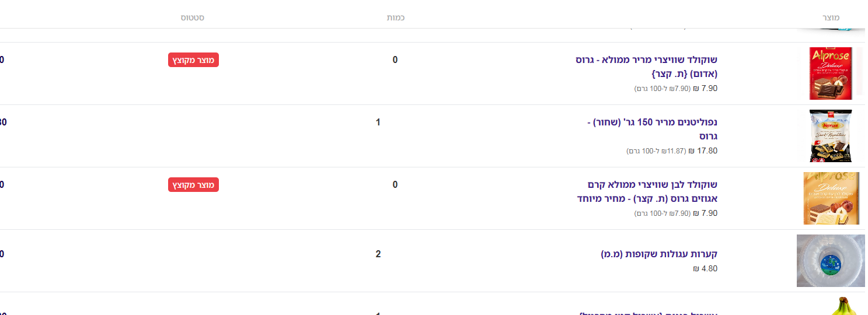Open the clear round bowls product image
Image resolution: width=868 pixels, height=315 pixels.
pyautogui.click(x=831, y=261)
